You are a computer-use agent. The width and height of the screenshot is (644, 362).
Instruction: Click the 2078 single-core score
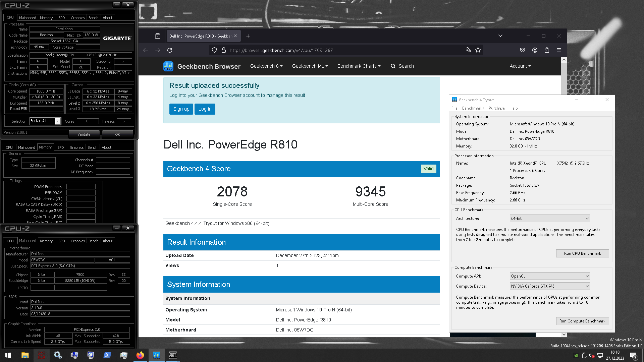pos(232,192)
